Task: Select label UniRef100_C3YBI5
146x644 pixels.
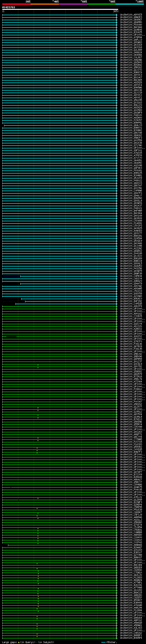Action: [131, 316]
